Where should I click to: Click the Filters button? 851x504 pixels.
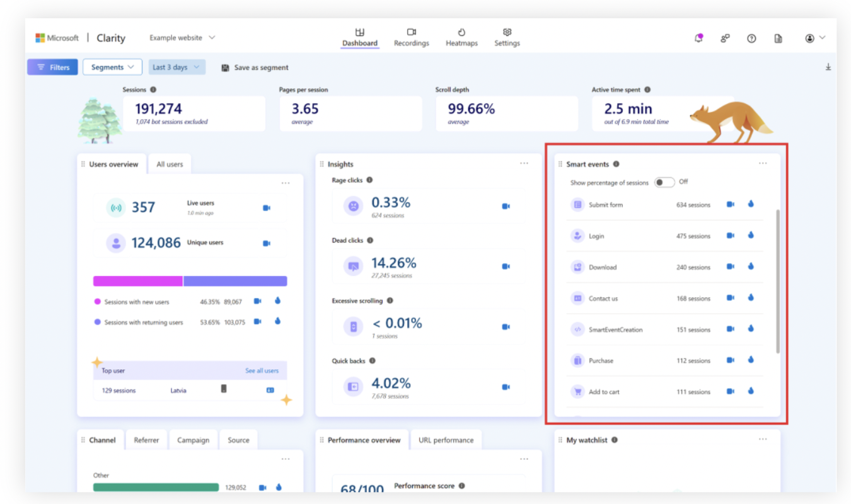coord(53,67)
